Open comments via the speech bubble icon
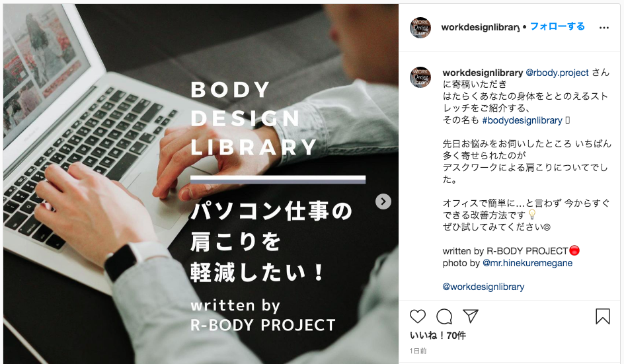 [444, 316]
